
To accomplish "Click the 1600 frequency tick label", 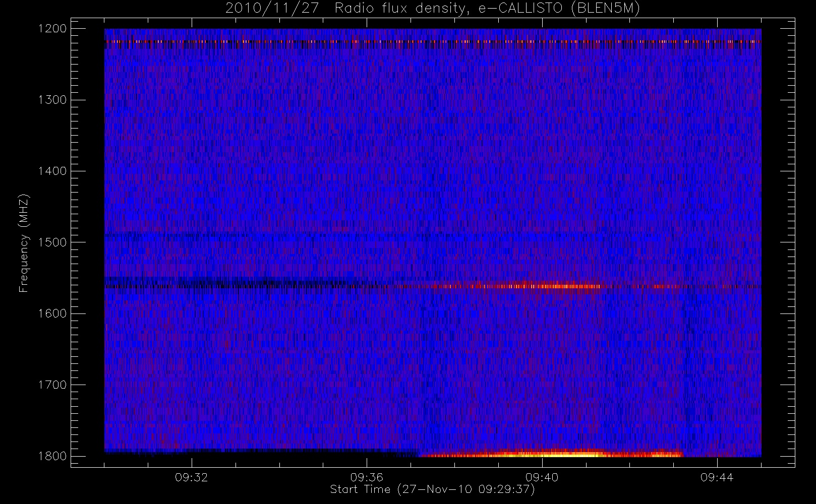I will click(x=52, y=313).
